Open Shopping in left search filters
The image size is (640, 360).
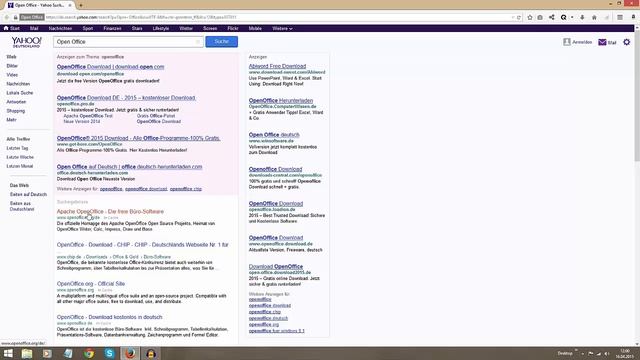[16, 111]
